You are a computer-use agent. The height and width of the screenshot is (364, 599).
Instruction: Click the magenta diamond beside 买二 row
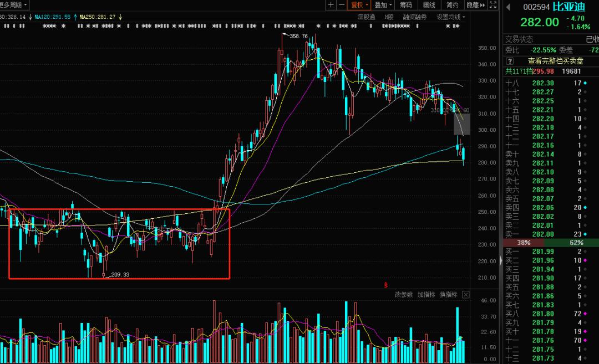[x=585, y=260]
